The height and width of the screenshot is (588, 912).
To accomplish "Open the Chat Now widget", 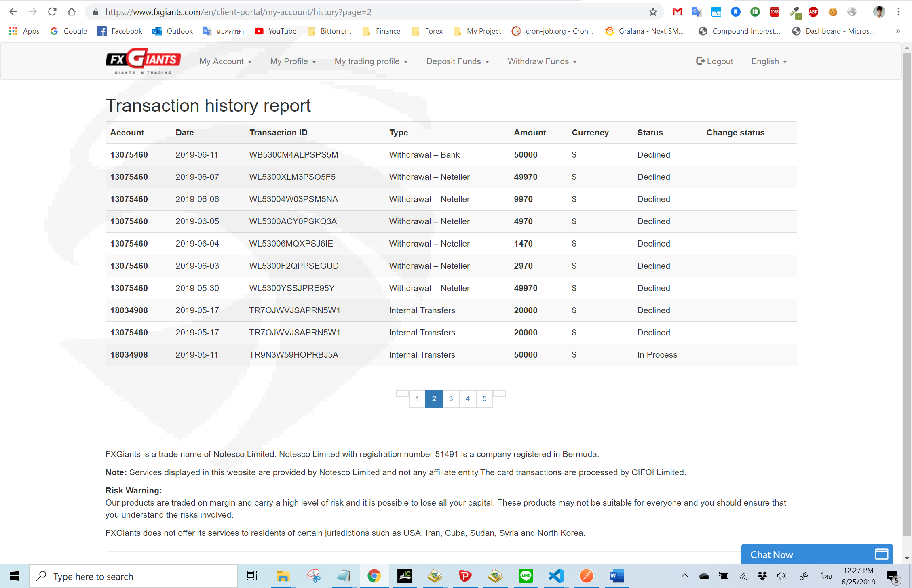I will [x=817, y=554].
